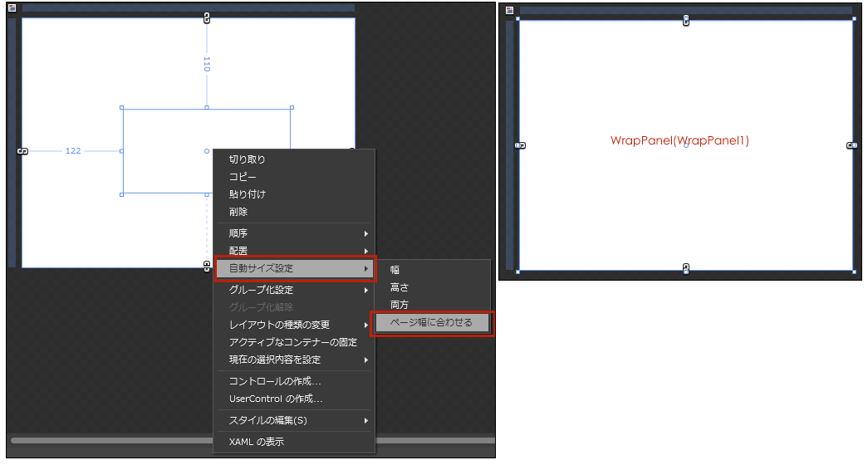Open 現在の選択内容を設定 submenu
The image size is (868, 465).
coord(294,360)
